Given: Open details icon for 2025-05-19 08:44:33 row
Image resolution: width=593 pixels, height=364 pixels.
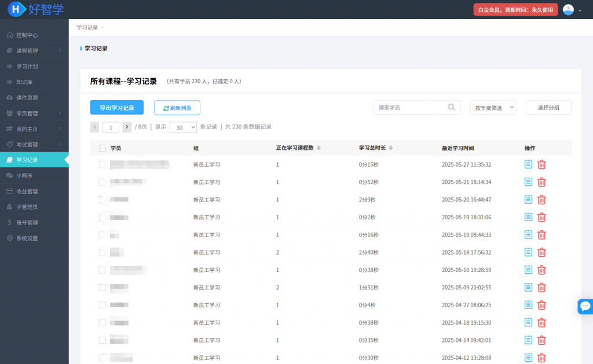Looking at the screenshot, I should [528, 234].
